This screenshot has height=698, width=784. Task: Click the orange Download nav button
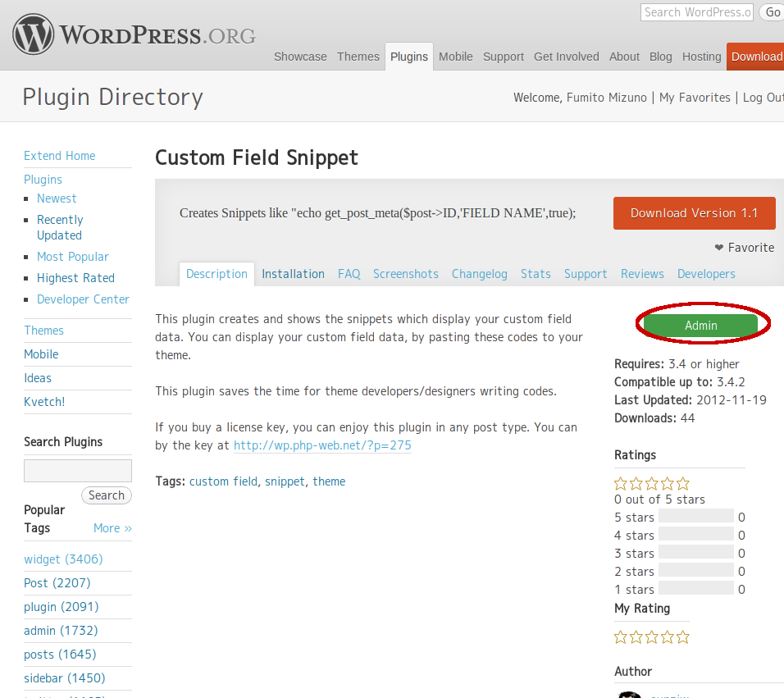point(755,57)
